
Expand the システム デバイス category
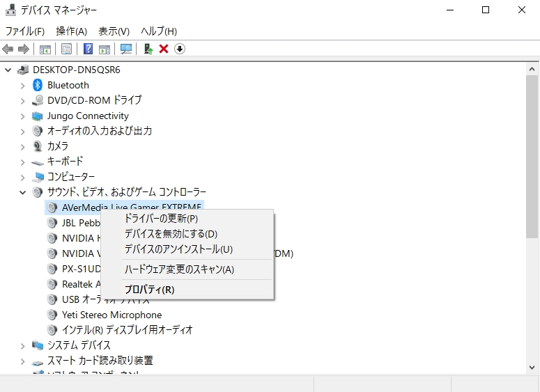pos(23,346)
